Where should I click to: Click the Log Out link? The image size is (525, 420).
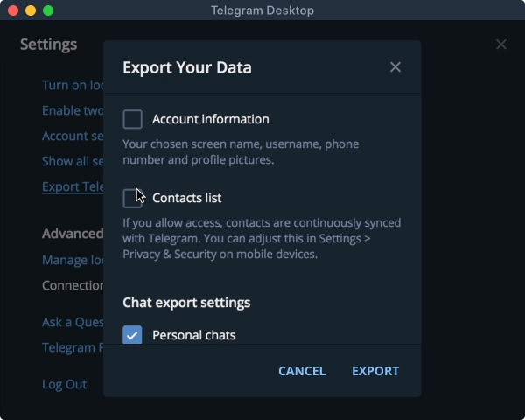click(65, 384)
